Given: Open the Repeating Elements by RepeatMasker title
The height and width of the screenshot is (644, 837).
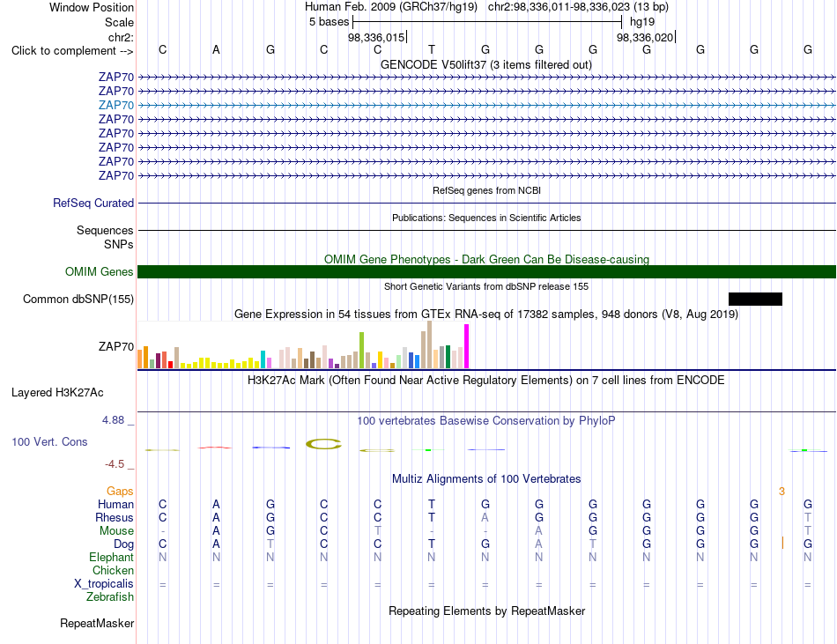Looking at the screenshot, I should (486, 611).
